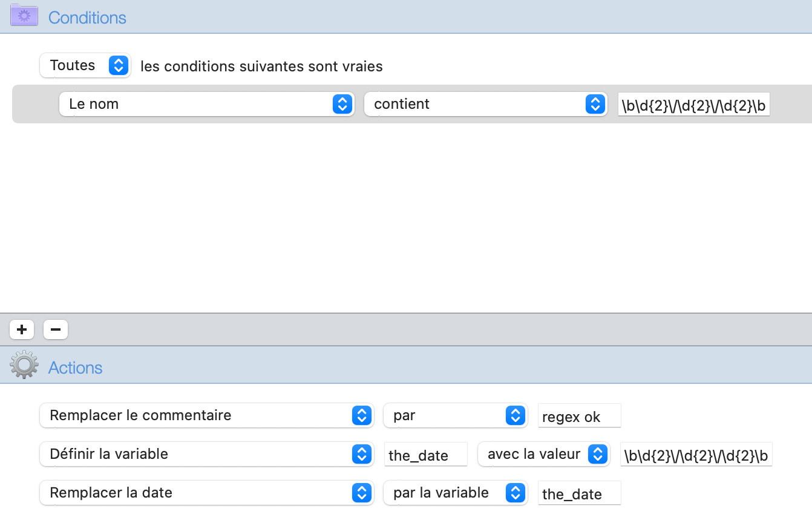Click the regex pattern field beside contient
The width and height of the screenshot is (812, 532).
(x=693, y=105)
